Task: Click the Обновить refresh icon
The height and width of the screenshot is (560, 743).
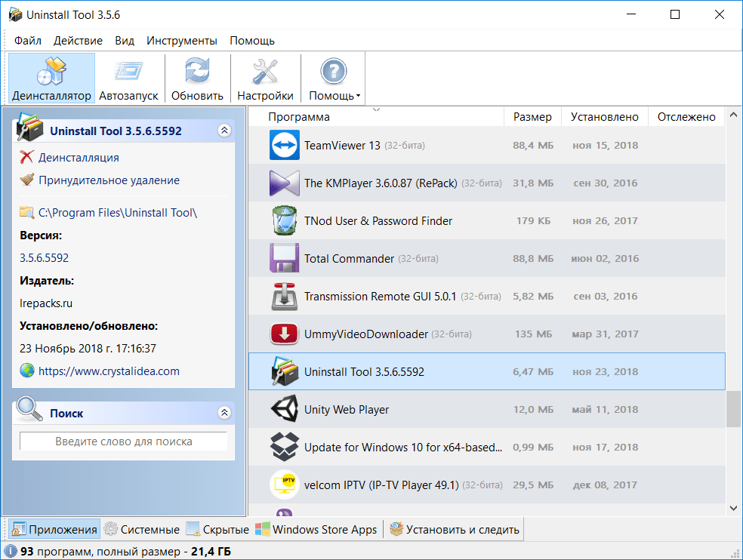Action: click(x=197, y=71)
